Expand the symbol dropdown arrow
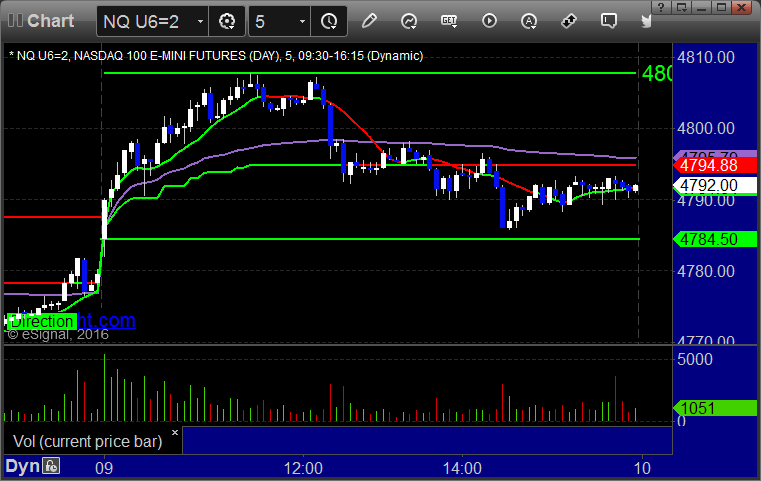The image size is (761, 481). tap(200, 21)
